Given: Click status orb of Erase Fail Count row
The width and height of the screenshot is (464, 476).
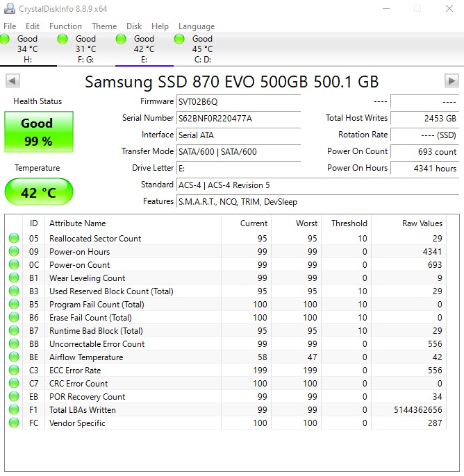Looking at the screenshot, I should (x=14, y=318).
